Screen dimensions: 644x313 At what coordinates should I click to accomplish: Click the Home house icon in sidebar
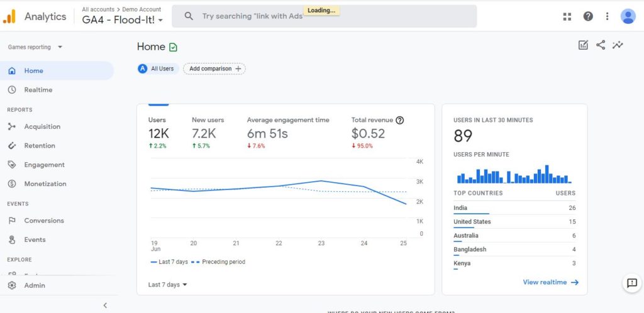coord(12,71)
